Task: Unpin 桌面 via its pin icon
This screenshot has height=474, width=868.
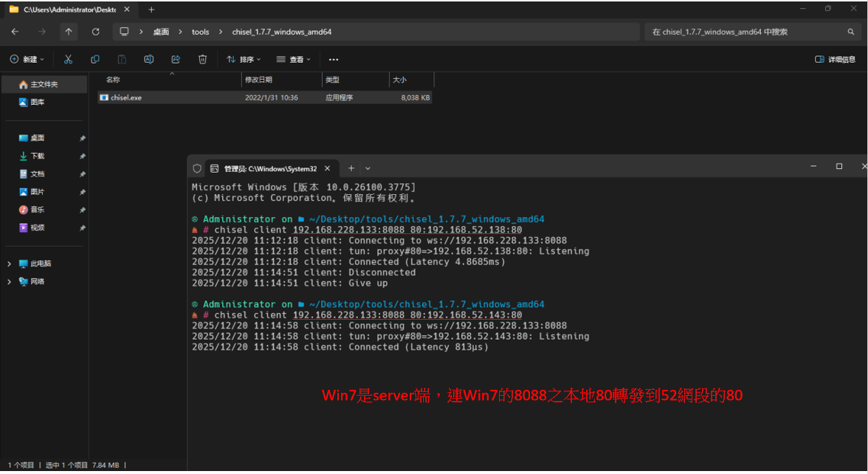Action: click(x=82, y=139)
